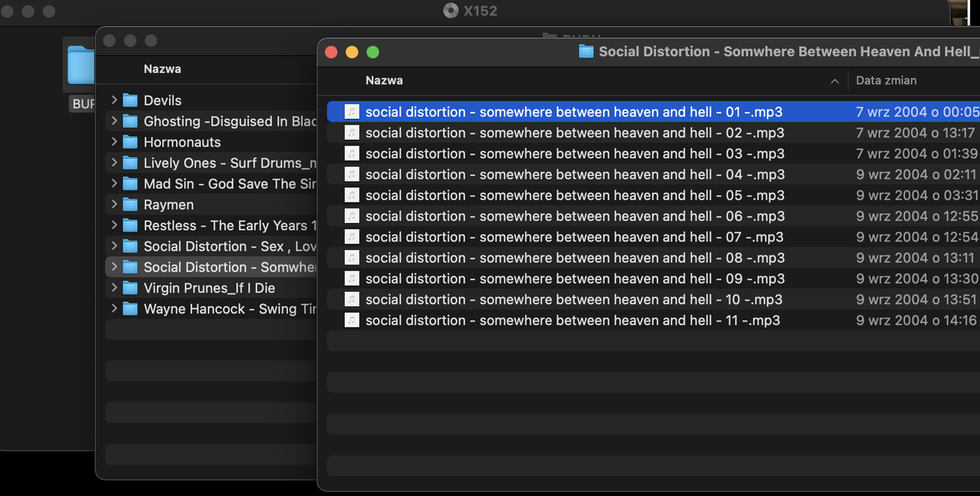Click the disc icon beside X152 title
The height and width of the screenshot is (496, 980).
[451, 11]
